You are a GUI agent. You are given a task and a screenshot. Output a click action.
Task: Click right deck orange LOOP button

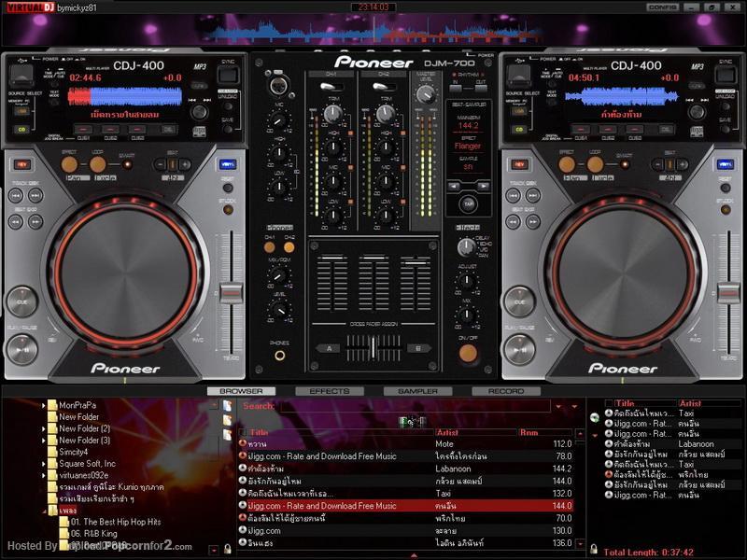click(x=595, y=165)
